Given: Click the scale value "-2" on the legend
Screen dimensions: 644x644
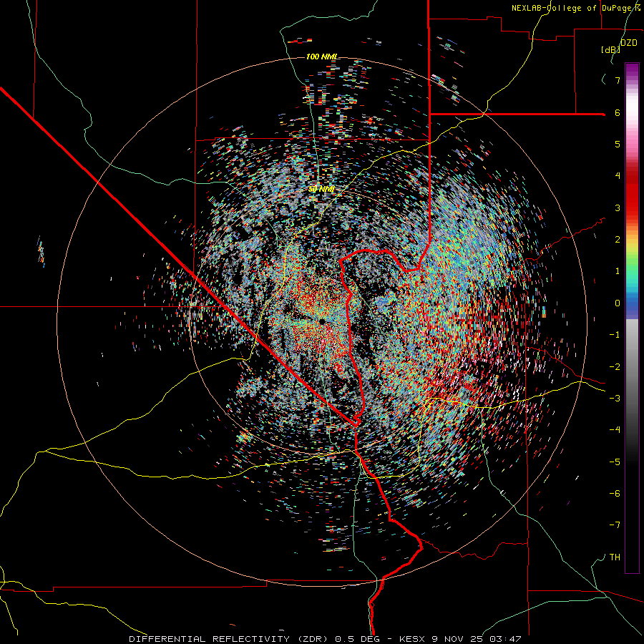Looking at the screenshot, I should click(615, 367).
